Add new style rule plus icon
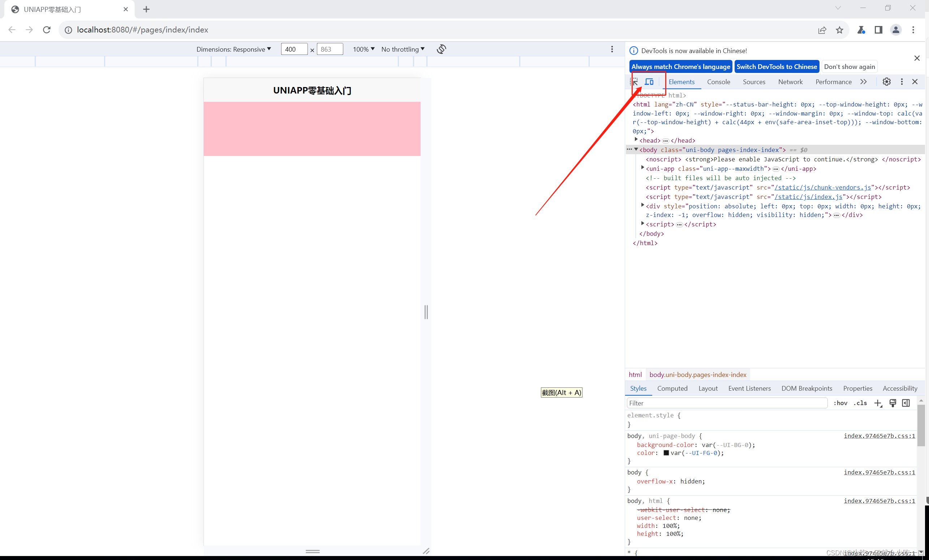Image resolution: width=929 pixels, height=560 pixels. 878,403
